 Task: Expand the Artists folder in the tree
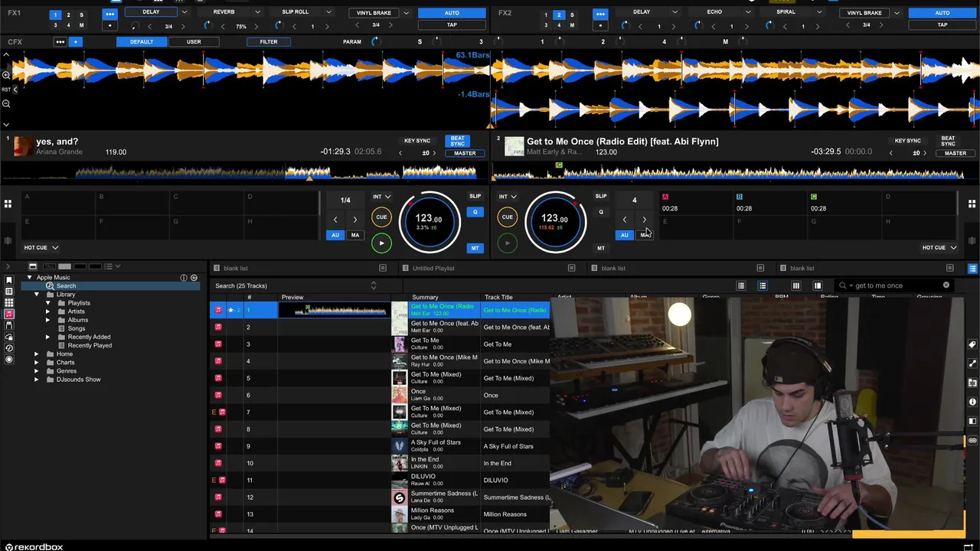pos(47,311)
